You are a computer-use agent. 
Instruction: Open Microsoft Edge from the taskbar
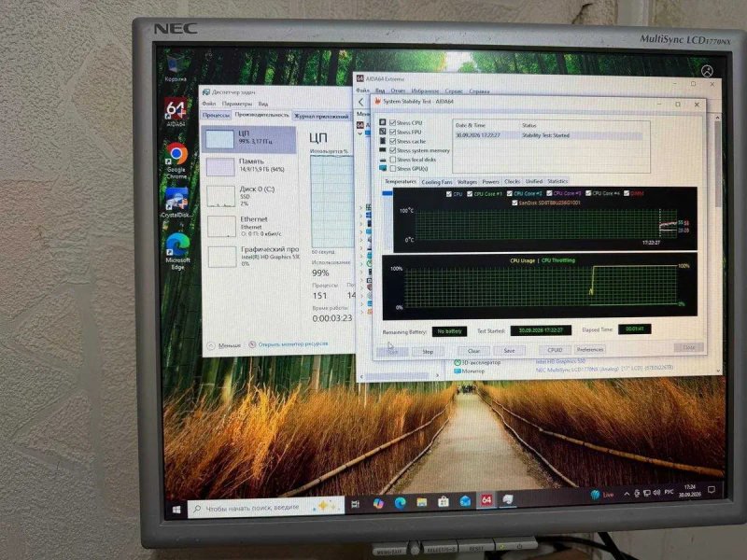pos(401,502)
